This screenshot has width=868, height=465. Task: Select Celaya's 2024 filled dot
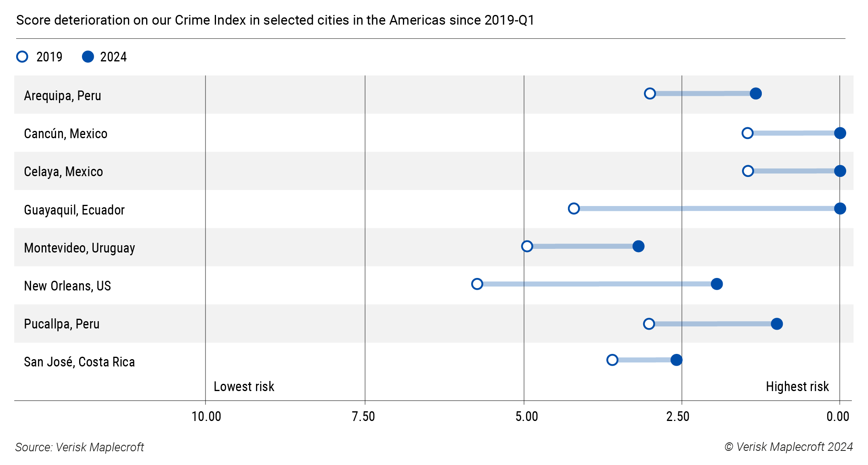pos(840,171)
